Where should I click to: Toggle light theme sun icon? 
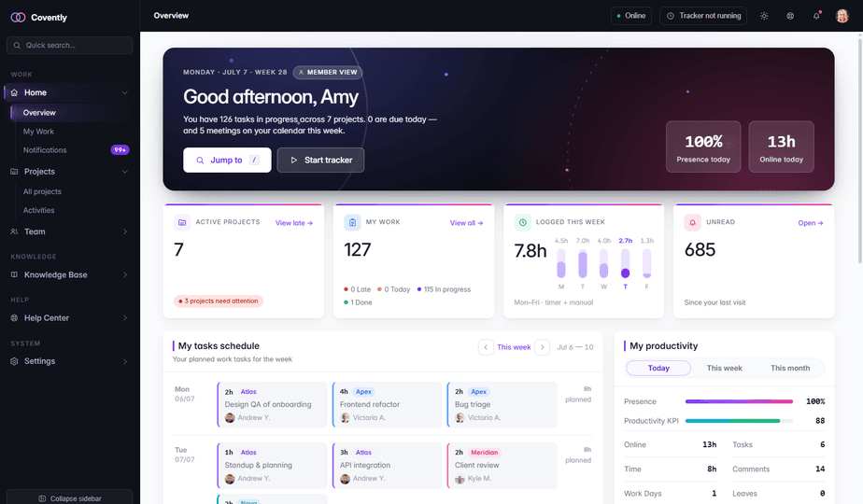[764, 16]
